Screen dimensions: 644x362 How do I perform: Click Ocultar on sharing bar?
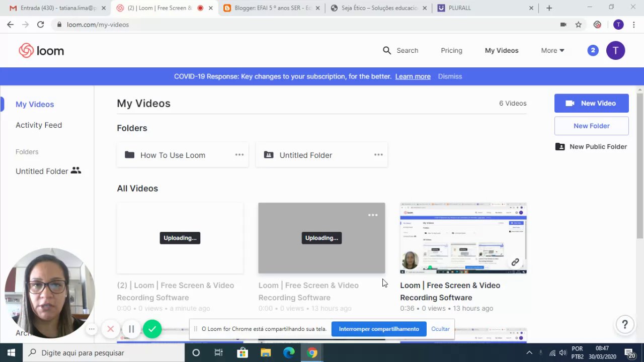tap(440, 329)
